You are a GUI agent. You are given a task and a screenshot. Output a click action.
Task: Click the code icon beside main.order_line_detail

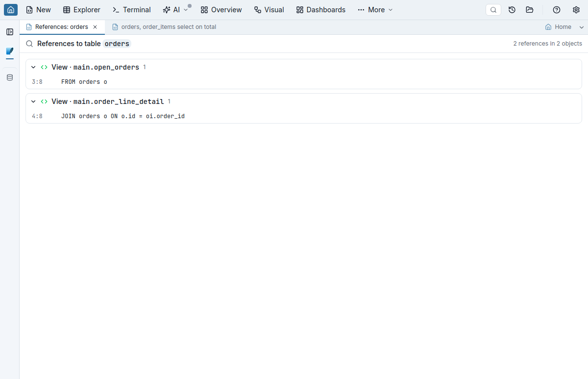pos(44,101)
